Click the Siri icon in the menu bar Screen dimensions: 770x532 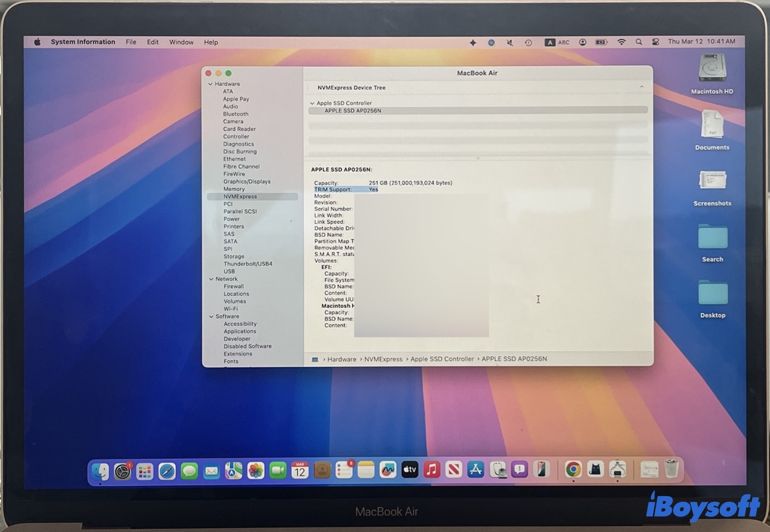473,41
